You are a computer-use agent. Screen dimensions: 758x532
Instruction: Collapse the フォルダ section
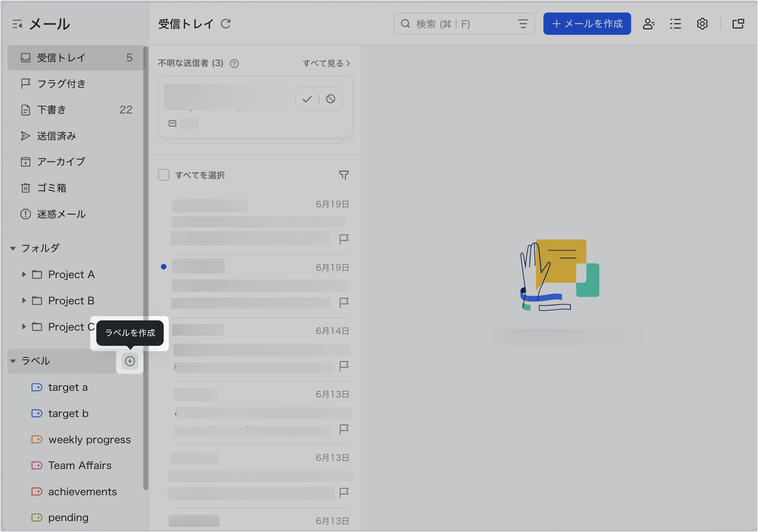tap(13, 248)
